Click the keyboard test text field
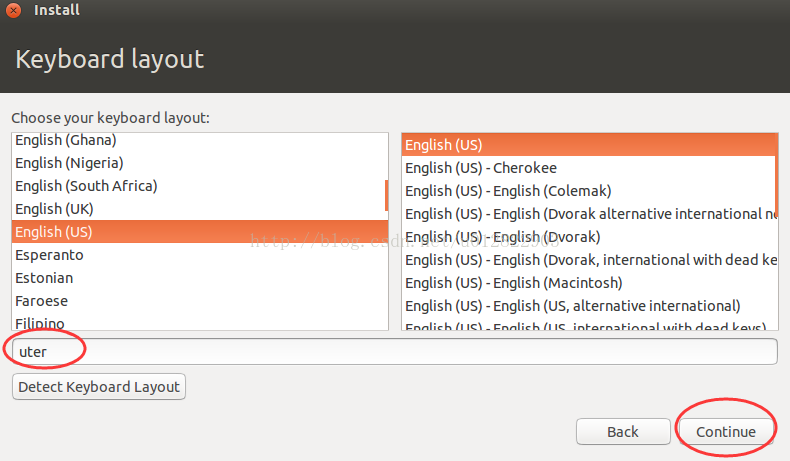 pyautogui.click(x=394, y=352)
